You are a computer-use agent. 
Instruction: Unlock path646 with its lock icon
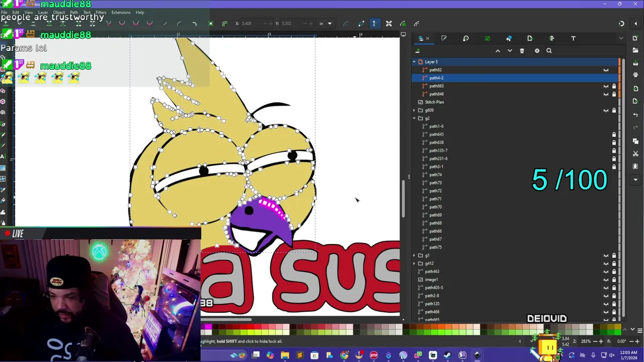614,94
